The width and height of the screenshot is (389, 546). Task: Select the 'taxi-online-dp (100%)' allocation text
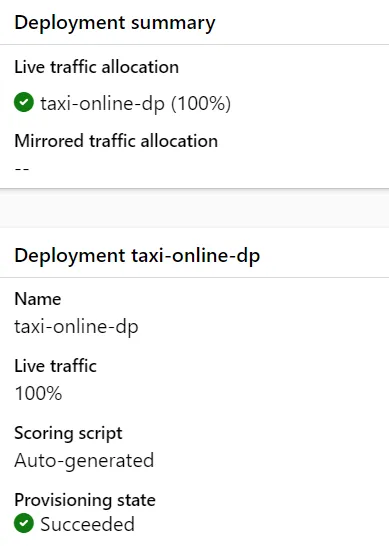click(x=135, y=103)
